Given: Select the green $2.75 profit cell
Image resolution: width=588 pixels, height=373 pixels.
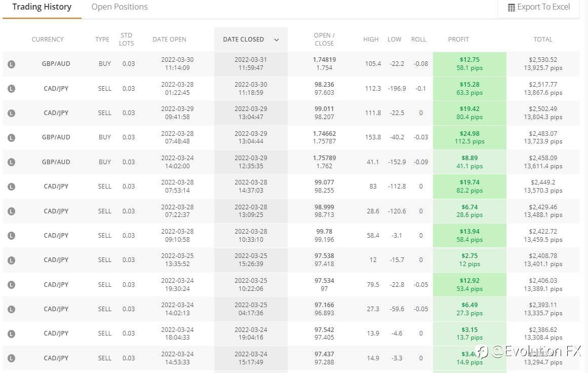Looking at the screenshot, I should tap(469, 259).
